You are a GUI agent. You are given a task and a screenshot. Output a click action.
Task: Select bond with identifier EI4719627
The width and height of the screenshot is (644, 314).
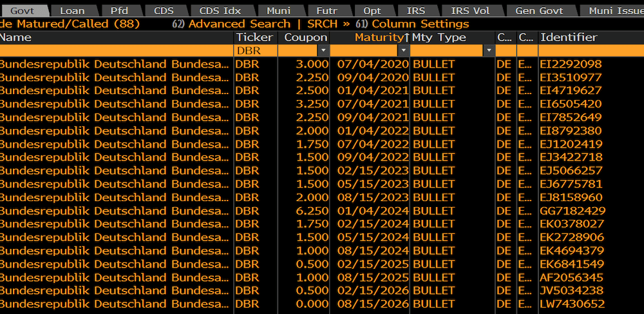pos(571,90)
